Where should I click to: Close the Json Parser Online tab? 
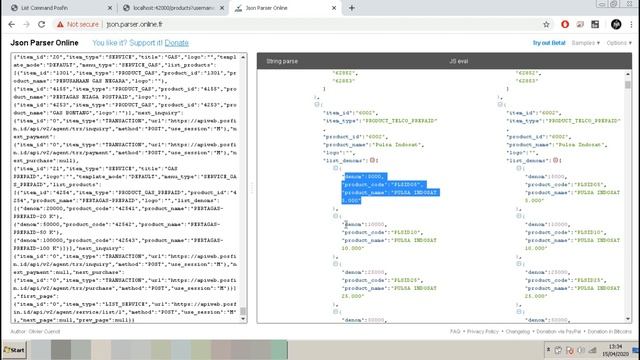334,8
